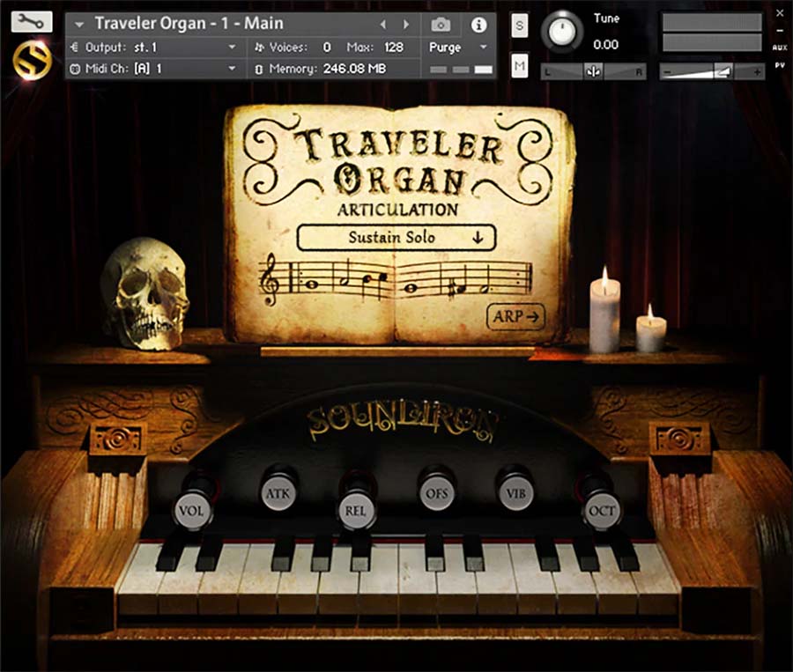Click the OCT octave knob
793x672 pixels.
click(601, 511)
